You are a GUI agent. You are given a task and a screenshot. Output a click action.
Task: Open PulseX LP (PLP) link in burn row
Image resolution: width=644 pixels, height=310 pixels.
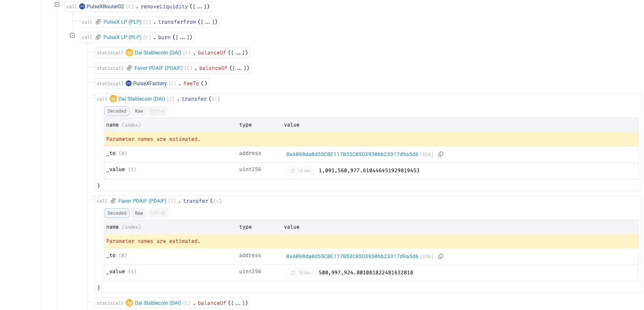pyautogui.click(x=122, y=37)
